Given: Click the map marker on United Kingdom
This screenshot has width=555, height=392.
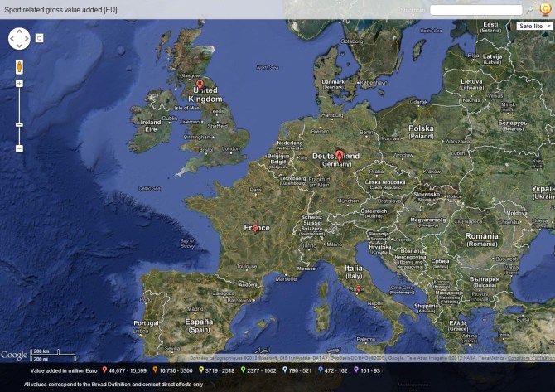Looking at the screenshot, I should point(199,84).
